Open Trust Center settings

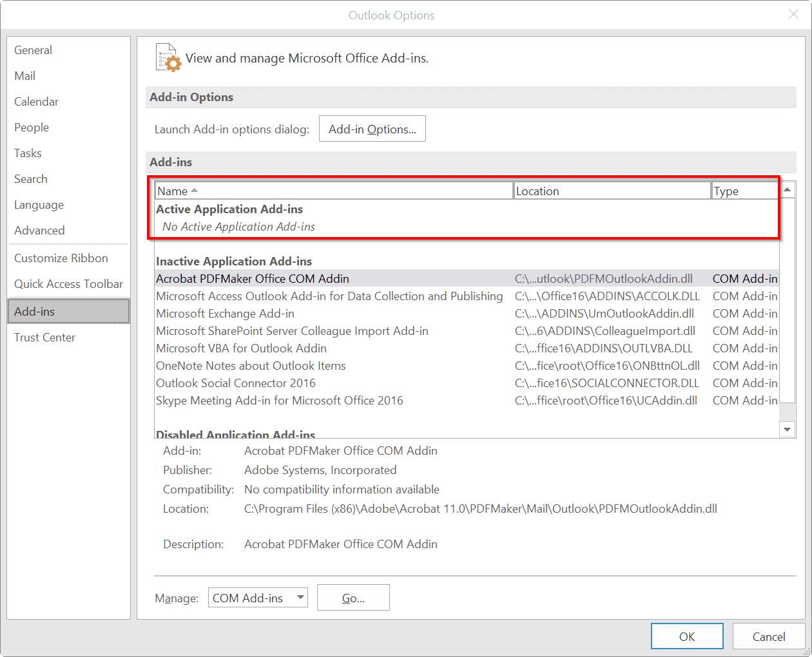point(68,338)
